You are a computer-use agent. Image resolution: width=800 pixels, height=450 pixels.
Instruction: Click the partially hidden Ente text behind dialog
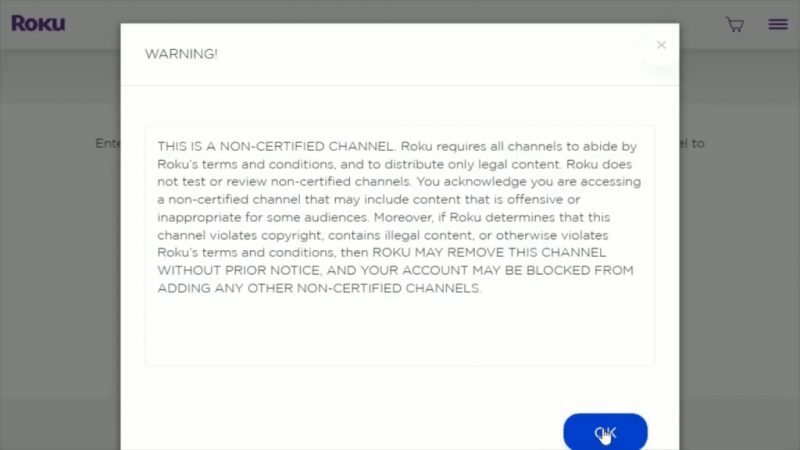point(108,143)
